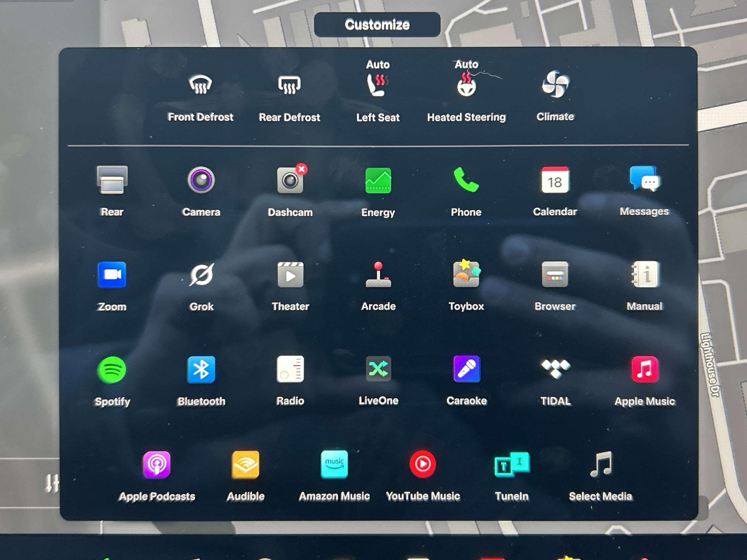Open the Energy graph app
This screenshot has width=747, height=560.
[x=378, y=181]
